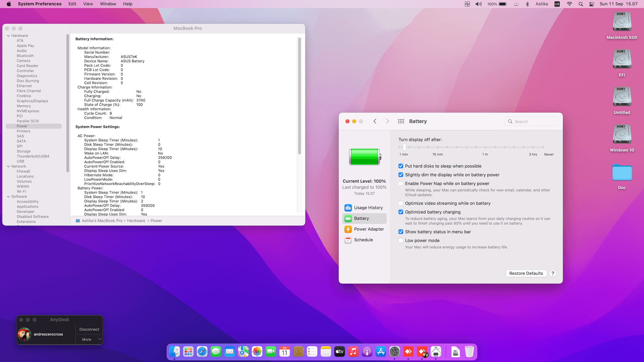Select Power under Hardware in sidebar
Image resolution: width=644 pixels, height=362 pixels.
coord(22,126)
